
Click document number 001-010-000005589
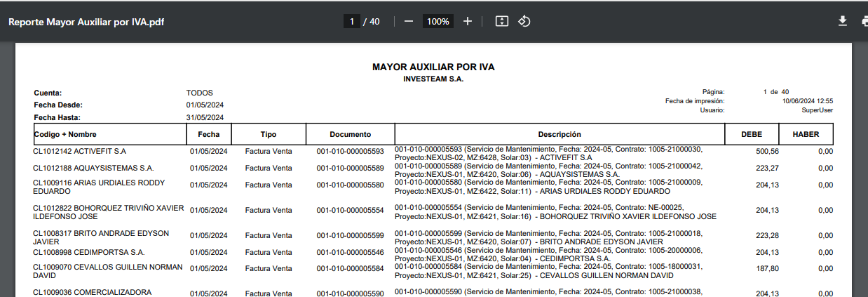(x=350, y=169)
